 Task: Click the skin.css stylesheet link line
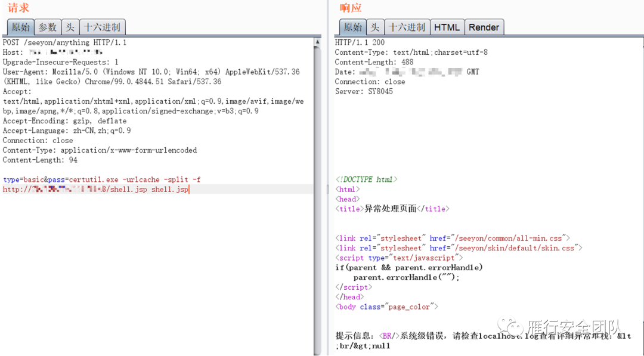point(459,248)
